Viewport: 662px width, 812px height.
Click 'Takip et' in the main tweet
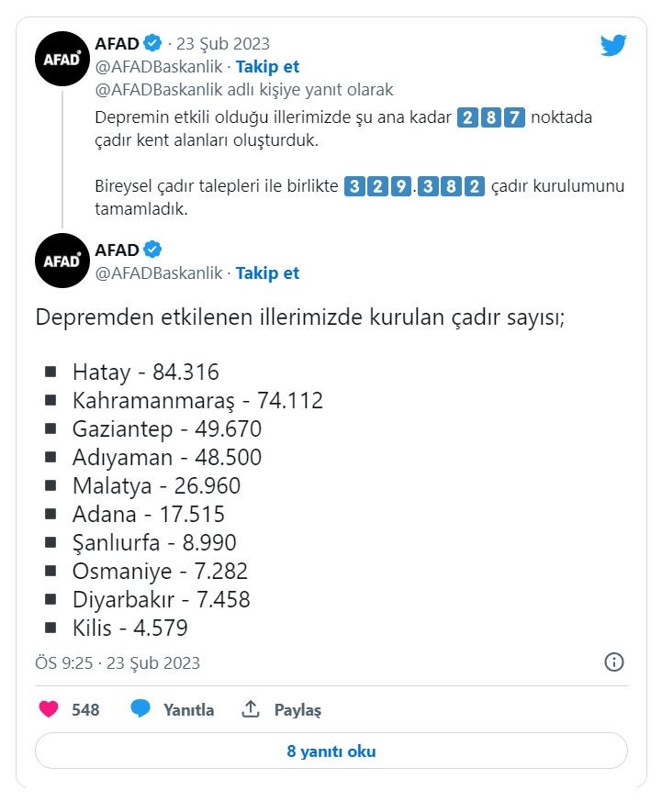coord(267,273)
